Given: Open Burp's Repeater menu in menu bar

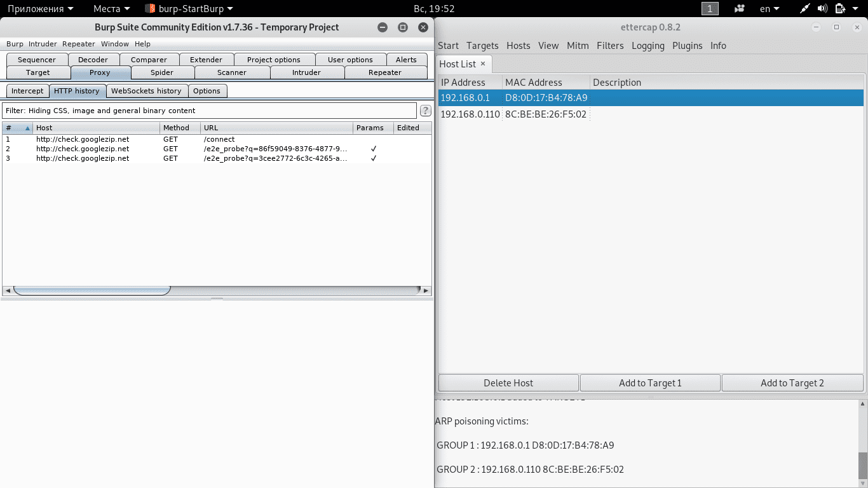Looking at the screenshot, I should click(x=79, y=44).
